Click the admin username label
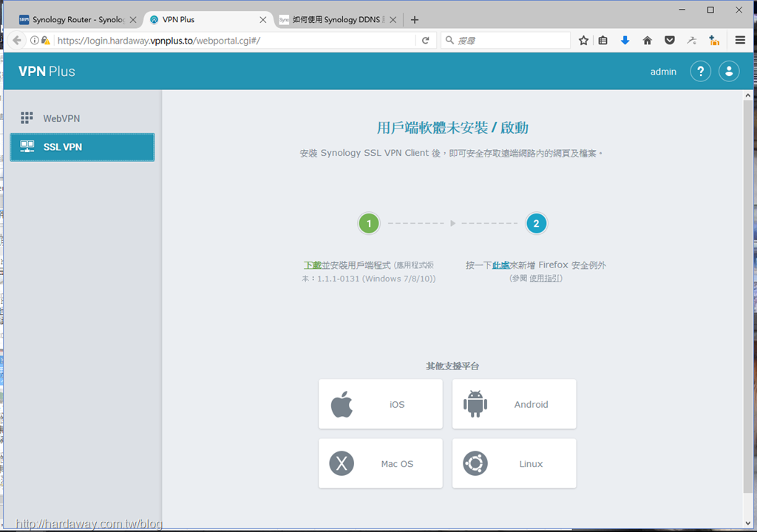This screenshot has height=532, width=757. click(x=663, y=72)
